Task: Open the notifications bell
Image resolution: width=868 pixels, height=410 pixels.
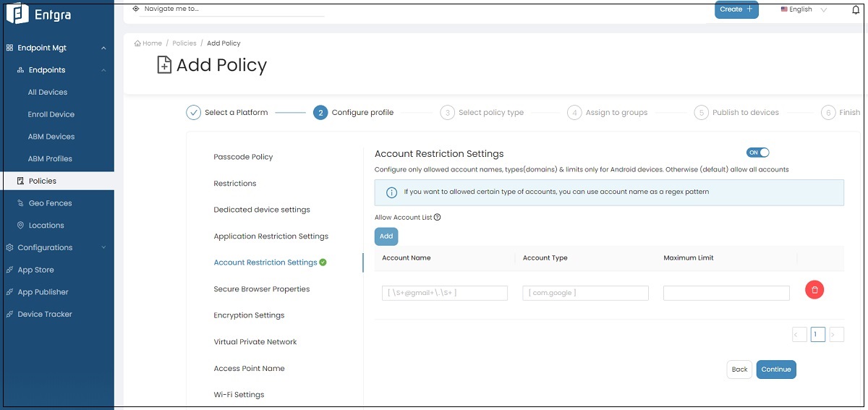Action: click(856, 9)
